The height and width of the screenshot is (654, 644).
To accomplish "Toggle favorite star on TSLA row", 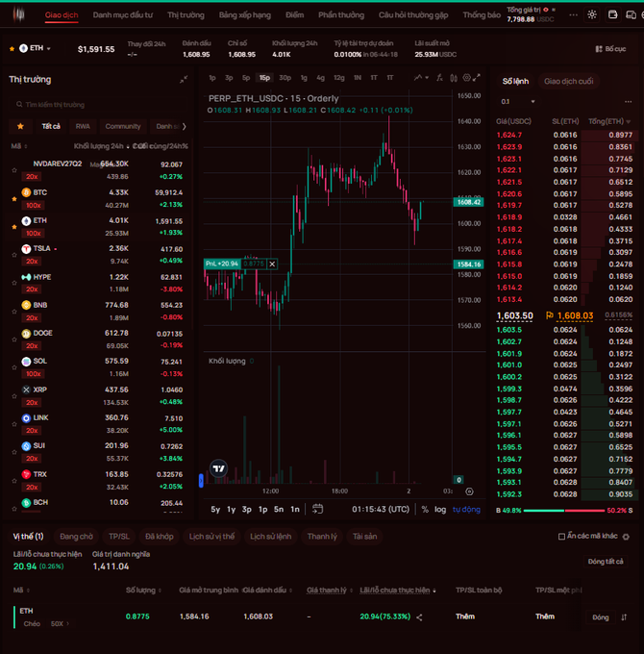I will [x=14, y=255].
